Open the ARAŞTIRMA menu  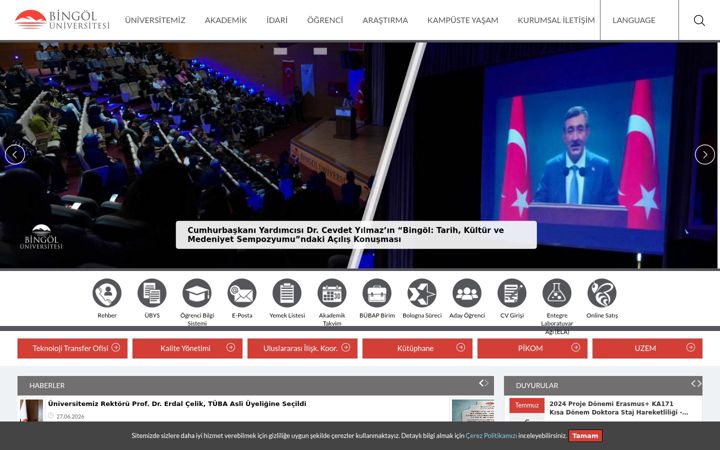385,20
